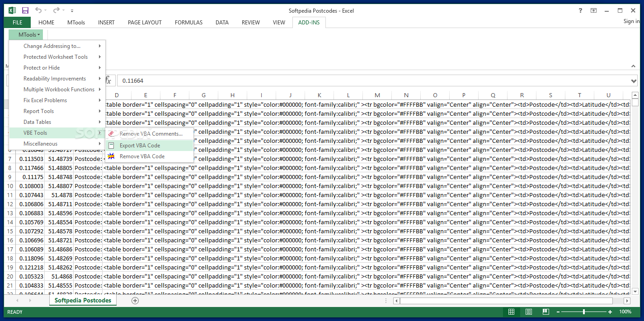Viewport: 644px width, 321px height.
Task: Click the formula bar showing 0.11664
Action: coord(373,81)
